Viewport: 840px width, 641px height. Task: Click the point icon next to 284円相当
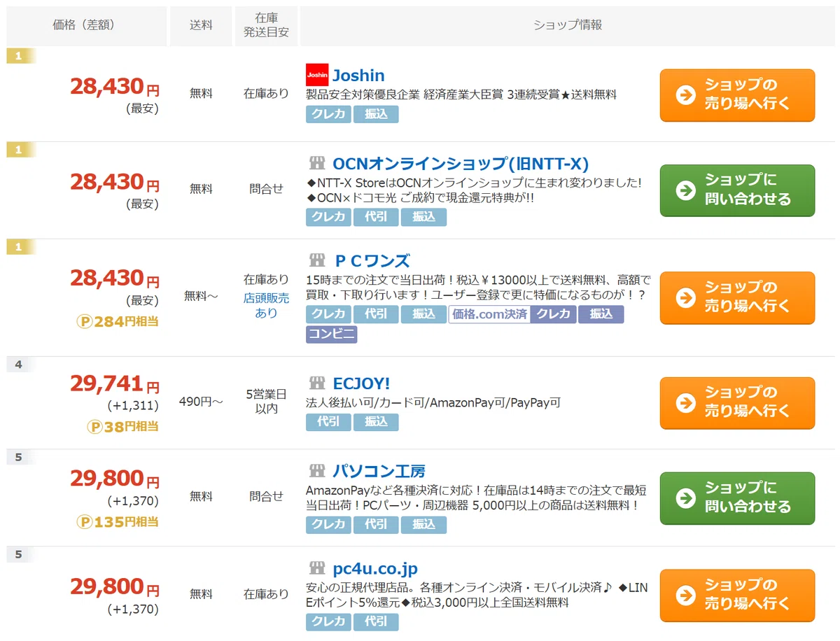pyautogui.click(x=84, y=322)
